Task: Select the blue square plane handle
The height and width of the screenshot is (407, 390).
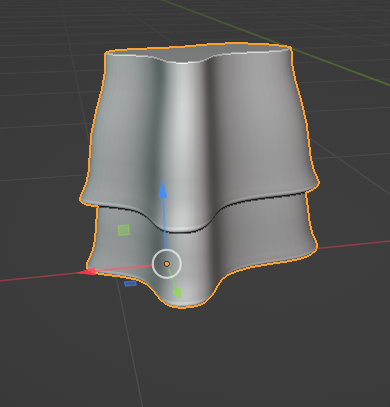Action: [130, 284]
